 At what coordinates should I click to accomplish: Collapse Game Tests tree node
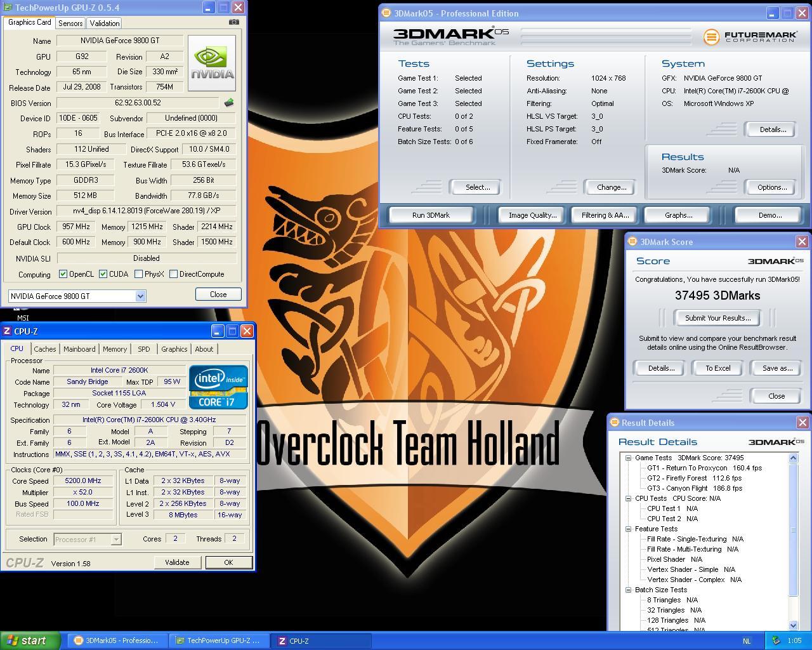point(628,458)
